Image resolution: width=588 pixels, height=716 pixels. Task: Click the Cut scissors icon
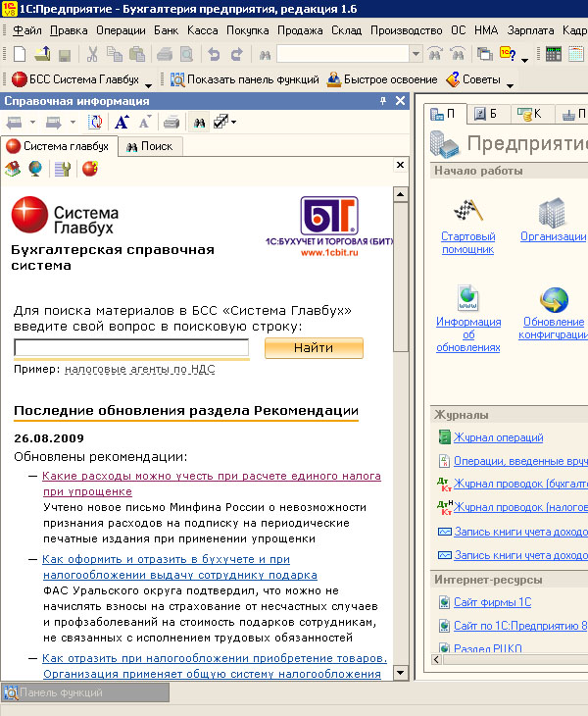pos(92,54)
